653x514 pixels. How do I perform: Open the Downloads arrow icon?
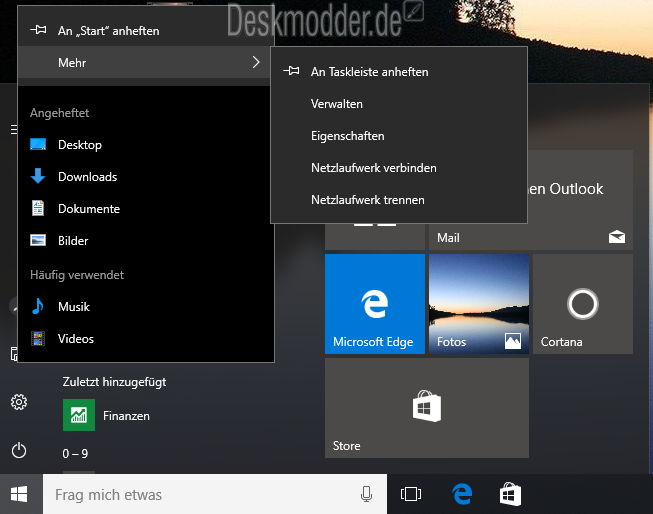pyautogui.click(x=38, y=176)
